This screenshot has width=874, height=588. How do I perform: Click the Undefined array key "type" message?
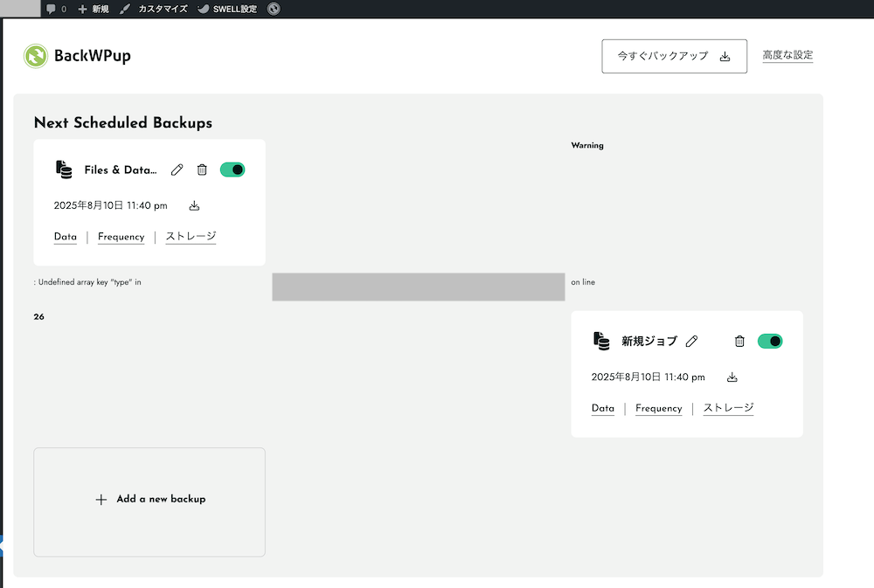point(87,282)
